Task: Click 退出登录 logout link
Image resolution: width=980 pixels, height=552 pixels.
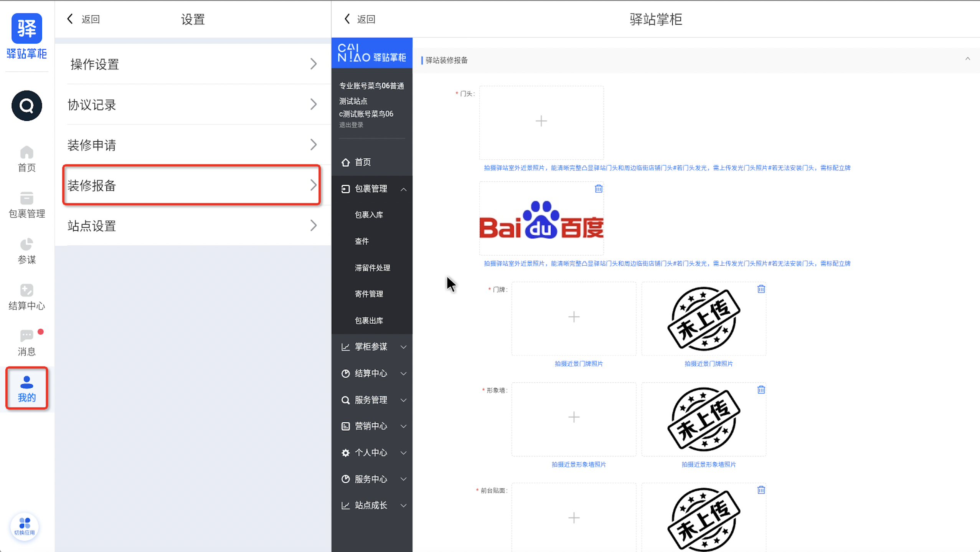Action: pos(351,125)
